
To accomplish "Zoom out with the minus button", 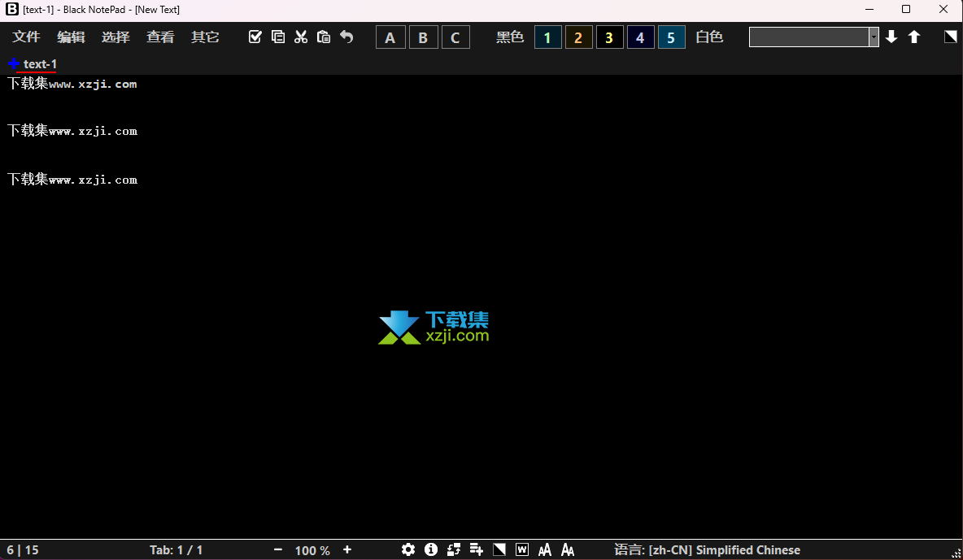I will pos(278,549).
